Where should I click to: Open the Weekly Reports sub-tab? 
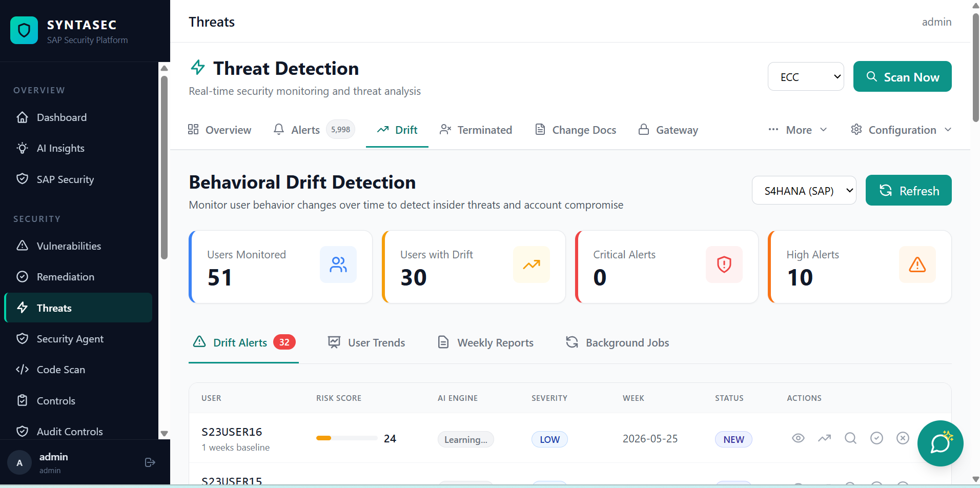485,342
